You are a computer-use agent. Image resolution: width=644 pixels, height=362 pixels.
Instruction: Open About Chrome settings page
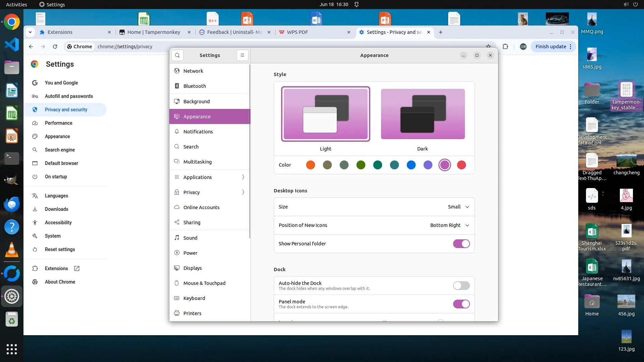pos(60,282)
